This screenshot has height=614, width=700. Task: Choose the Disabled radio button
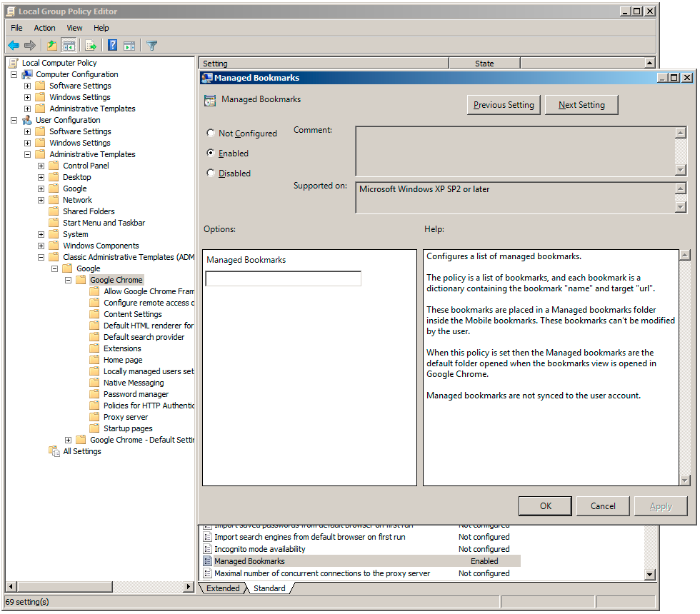tap(211, 173)
